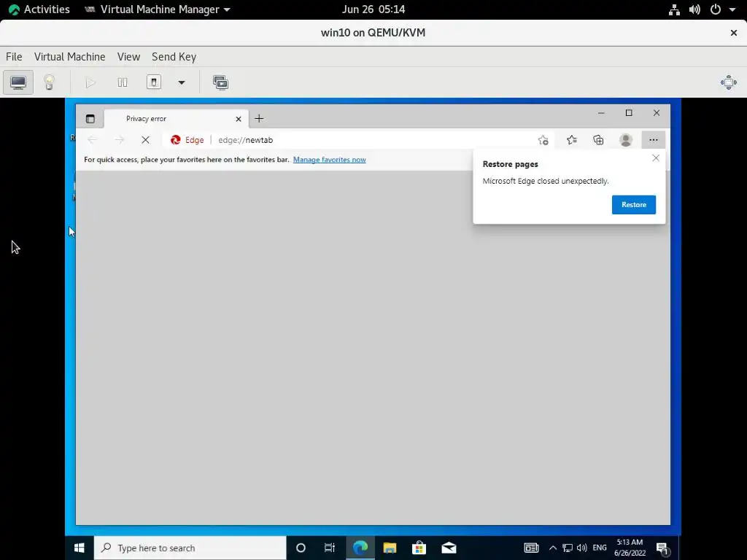Screen dimensions: 747x560
Task: Click the Windows volume tray icon
Action: point(581,548)
